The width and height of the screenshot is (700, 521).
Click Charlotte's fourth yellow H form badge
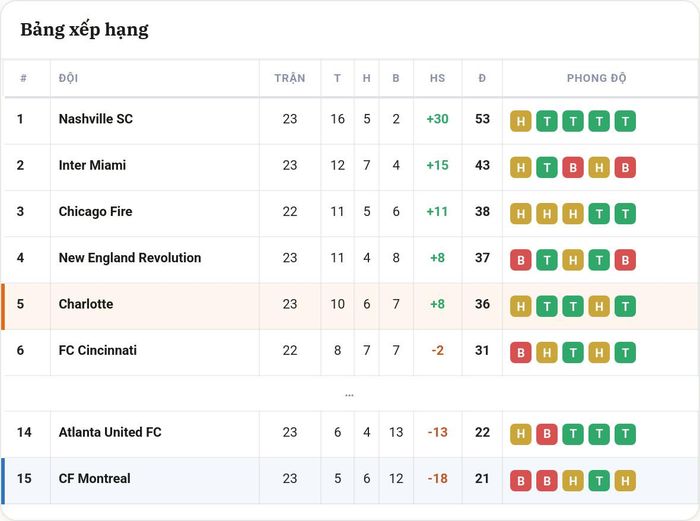pyautogui.click(x=599, y=306)
